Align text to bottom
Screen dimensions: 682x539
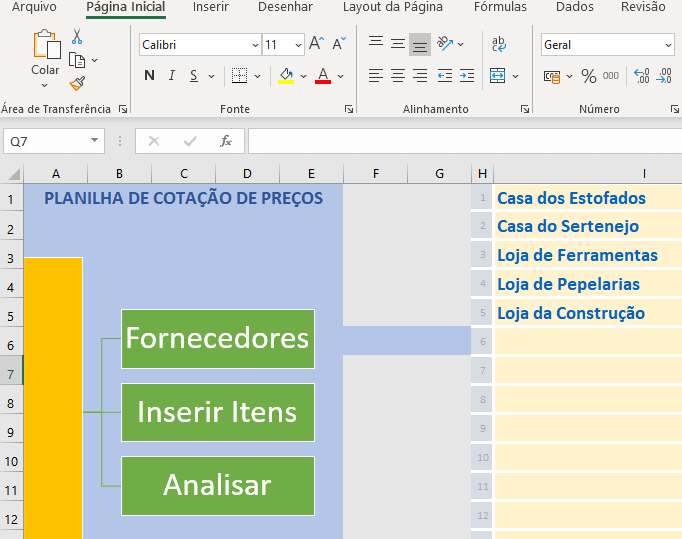(420, 44)
